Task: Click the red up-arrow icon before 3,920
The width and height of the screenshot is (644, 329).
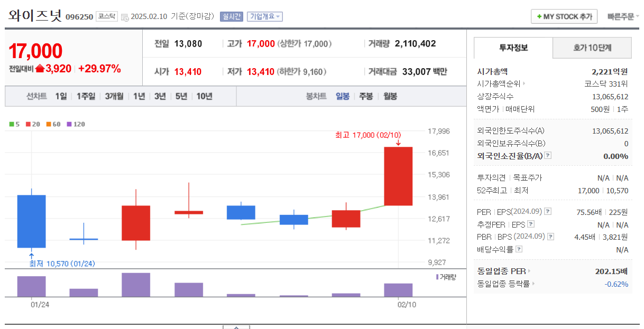Action: tap(40, 69)
